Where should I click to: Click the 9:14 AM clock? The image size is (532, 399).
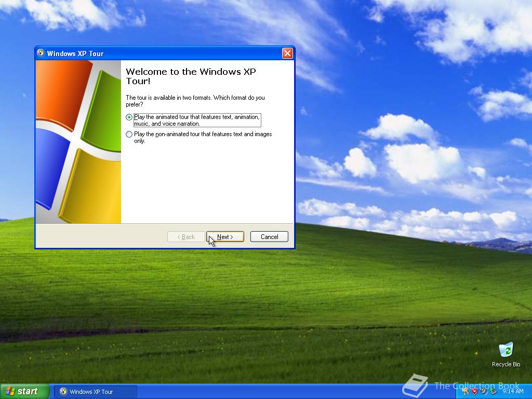pyautogui.click(x=513, y=391)
